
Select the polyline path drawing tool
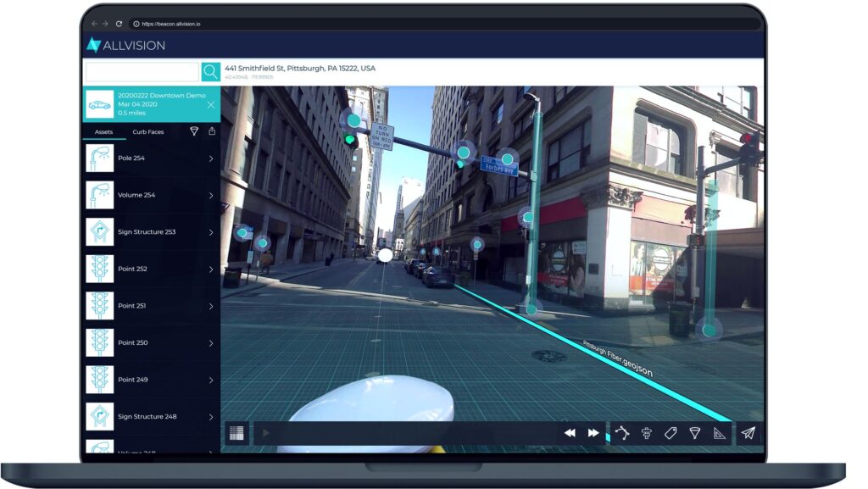(x=622, y=433)
